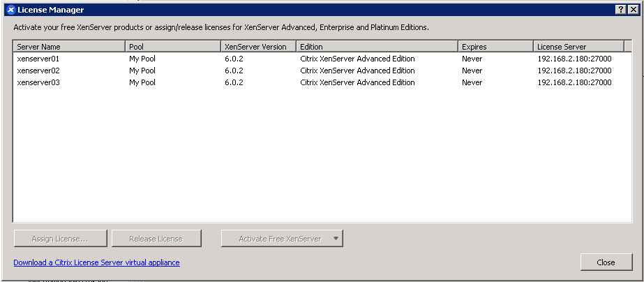The height and width of the screenshot is (282, 644).
Task: Click the License Manager title bar text
Action: point(50,10)
